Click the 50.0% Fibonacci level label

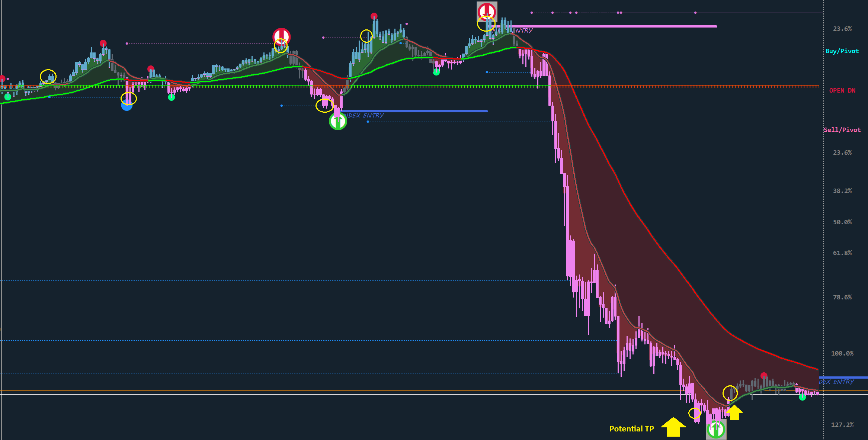pyautogui.click(x=842, y=222)
